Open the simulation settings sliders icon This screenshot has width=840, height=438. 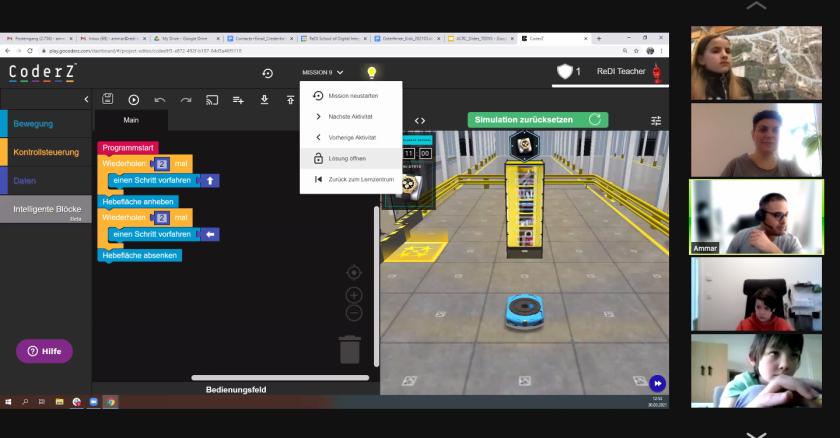click(x=656, y=120)
